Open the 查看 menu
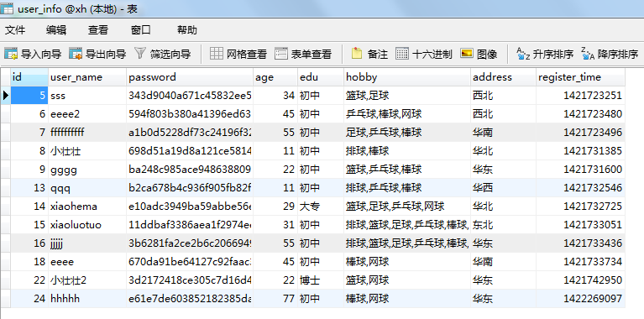The height and width of the screenshot is (319, 644). 98,30
